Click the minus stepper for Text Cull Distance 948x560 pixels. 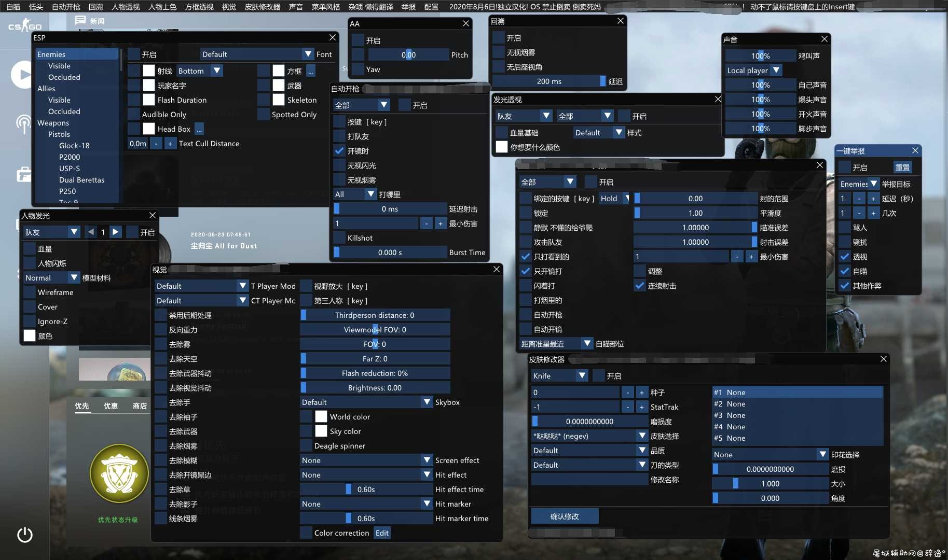156,144
